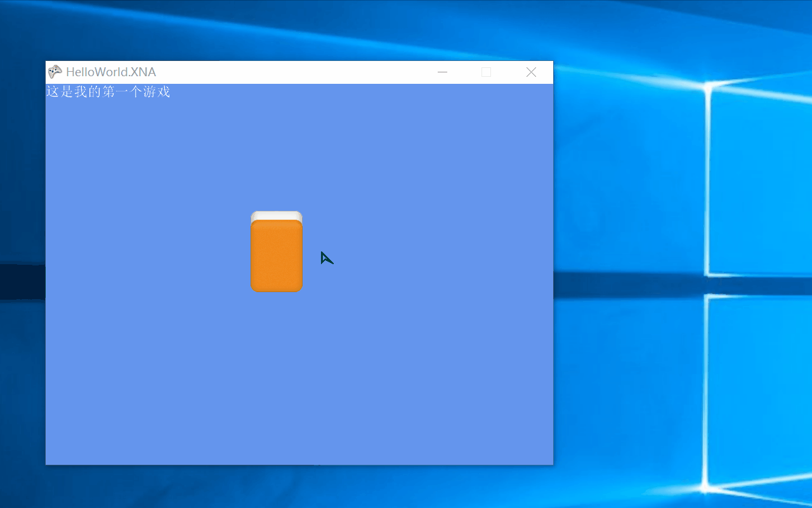Click the "XNA" part of the window title

(143, 72)
